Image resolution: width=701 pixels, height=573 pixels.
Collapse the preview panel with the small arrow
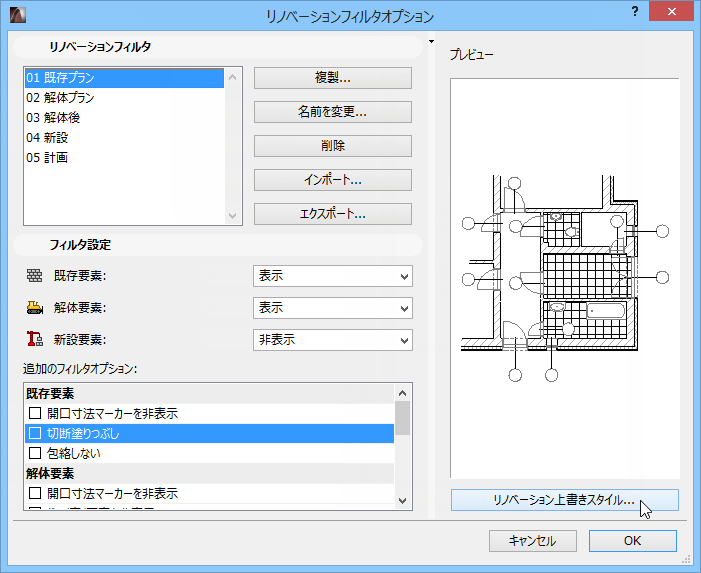pyautogui.click(x=431, y=42)
